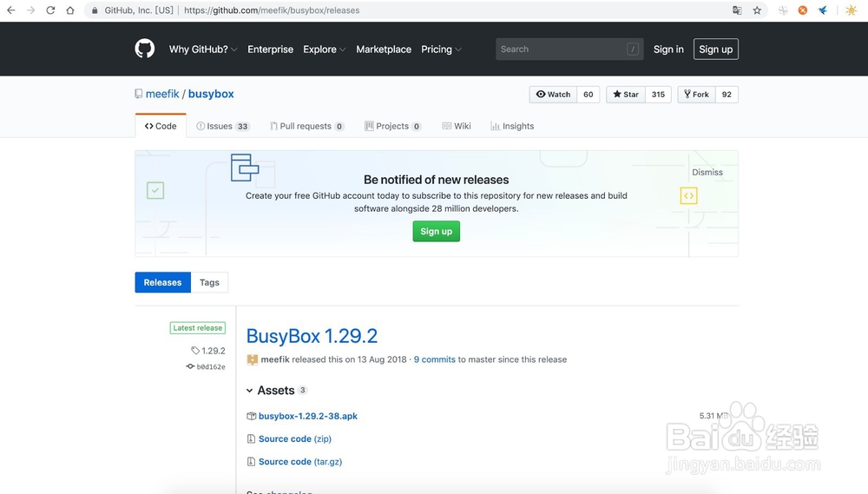This screenshot has height=494, width=868.
Task: Switch to the Tags view
Action: point(209,282)
